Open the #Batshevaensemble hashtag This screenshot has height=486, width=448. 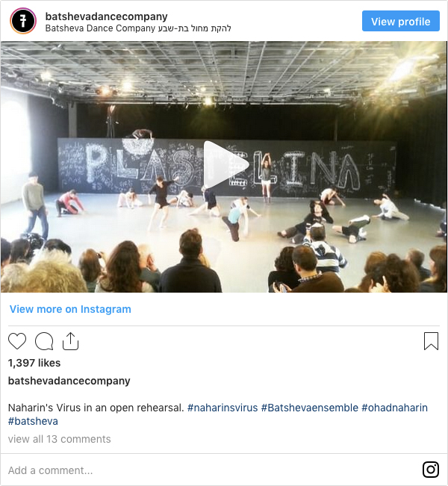(310, 408)
